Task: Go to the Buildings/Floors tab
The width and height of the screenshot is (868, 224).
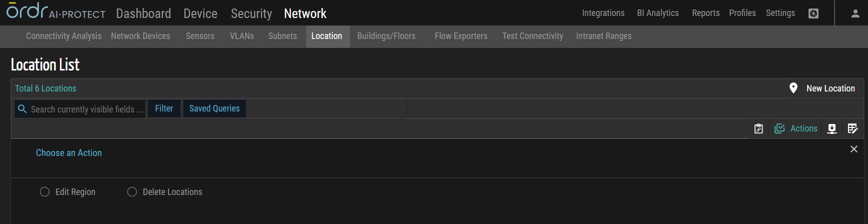Action: point(386,36)
